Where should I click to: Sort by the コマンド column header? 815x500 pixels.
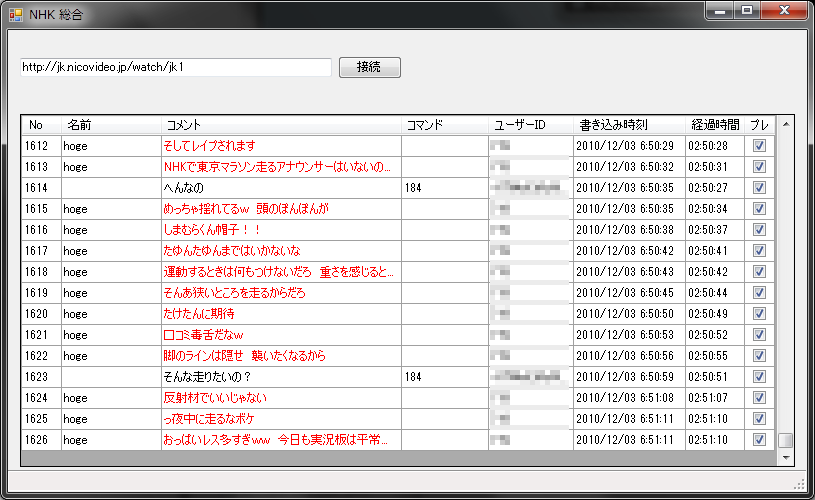point(445,125)
